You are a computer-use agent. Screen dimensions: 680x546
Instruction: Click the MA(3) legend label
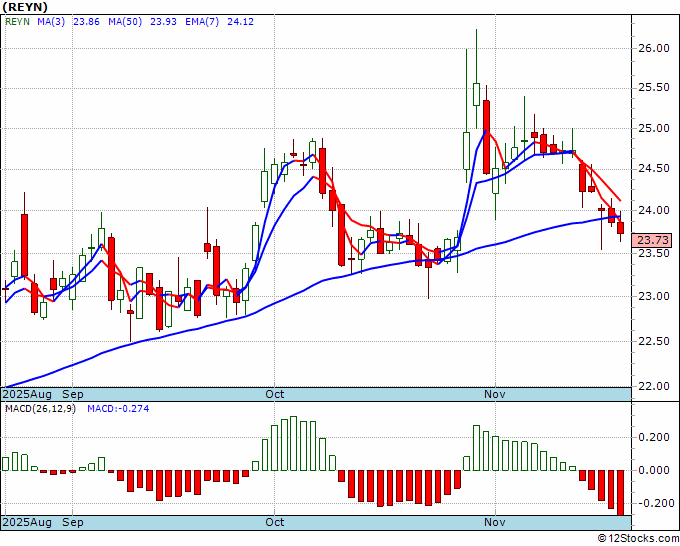coord(51,22)
